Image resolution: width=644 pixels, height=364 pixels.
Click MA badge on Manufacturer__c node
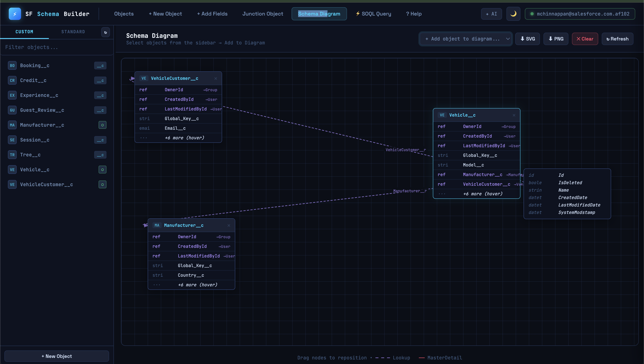pos(157,226)
